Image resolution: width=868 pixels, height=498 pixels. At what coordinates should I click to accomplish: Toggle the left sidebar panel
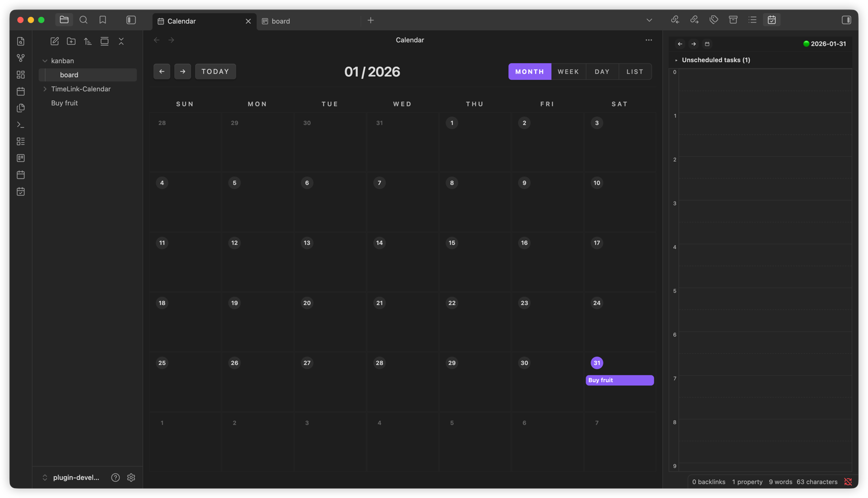pyautogui.click(x=131, y=19)
